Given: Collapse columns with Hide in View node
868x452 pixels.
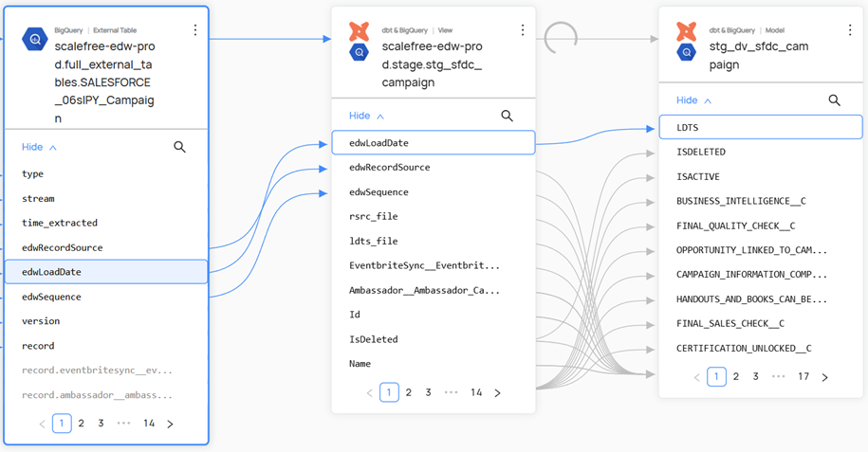Looking at the screenshot, I should 366,116.
